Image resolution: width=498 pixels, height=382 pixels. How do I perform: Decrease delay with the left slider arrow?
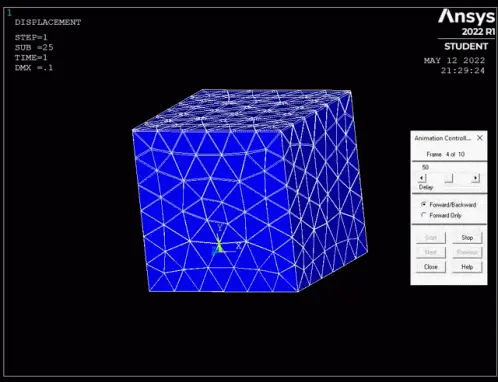(422, 178)
